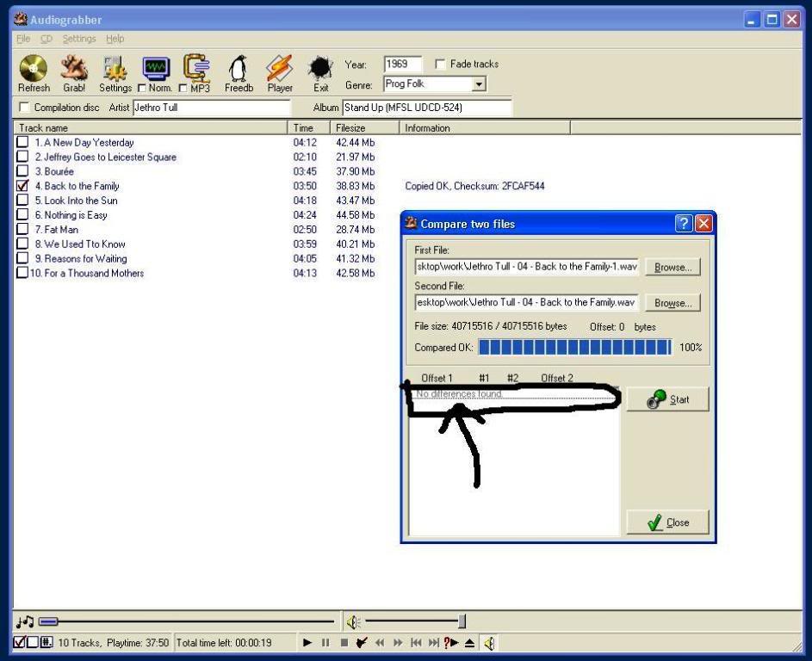Click the Artist field containing Jethro Tull
The width and height of the screenshot is (812, 661).
(212, 107)
